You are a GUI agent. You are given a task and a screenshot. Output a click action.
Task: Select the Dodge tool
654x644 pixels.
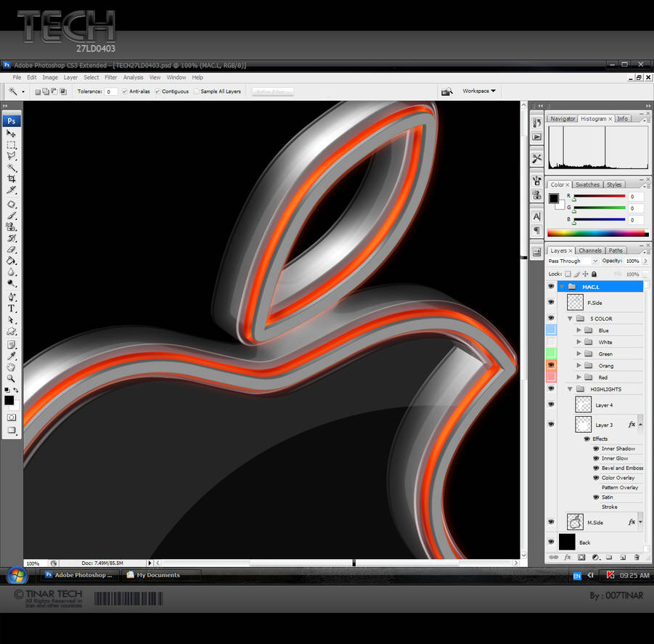(12, 284)
